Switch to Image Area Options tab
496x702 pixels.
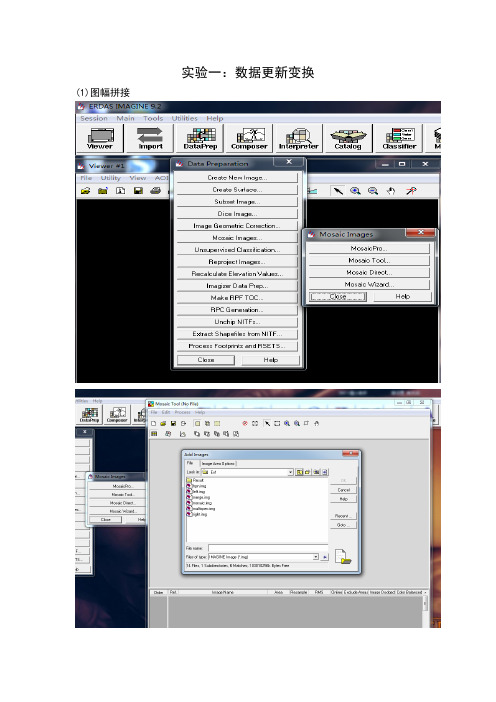[218, 463]
